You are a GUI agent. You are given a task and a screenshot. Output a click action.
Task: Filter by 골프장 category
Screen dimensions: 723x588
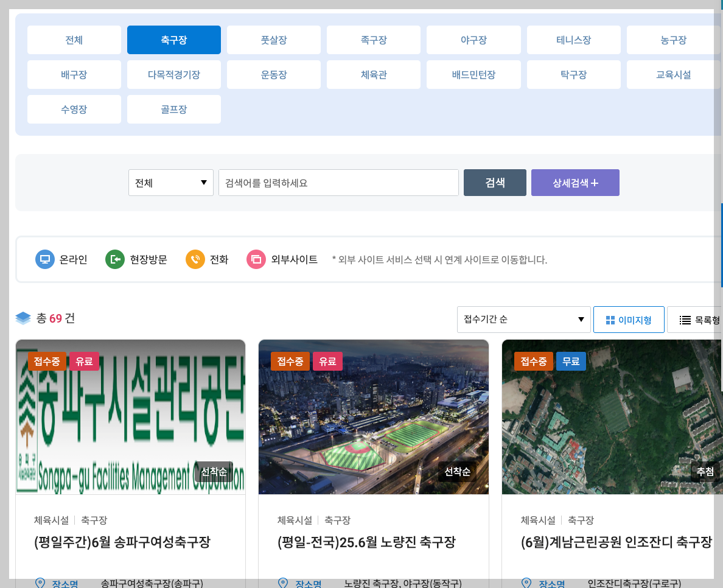click(174, 110)
